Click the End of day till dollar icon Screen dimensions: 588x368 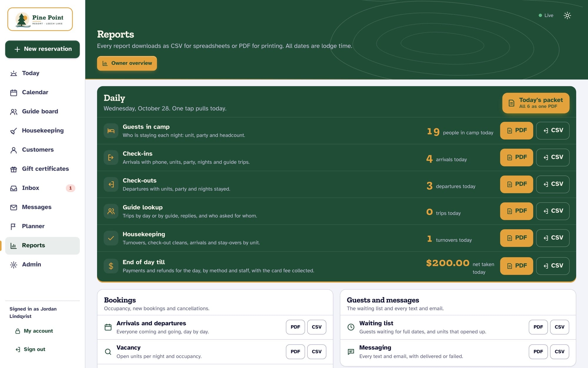pos(111,266)
